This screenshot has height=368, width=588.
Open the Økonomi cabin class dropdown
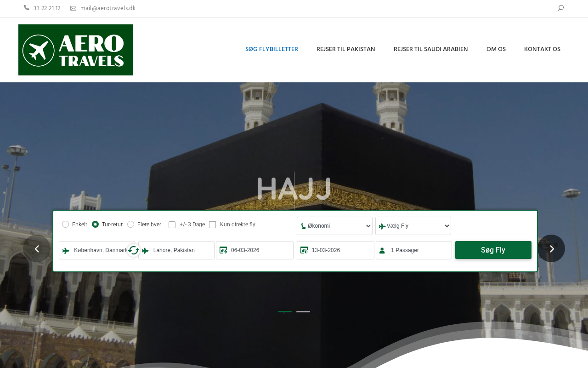334,226
